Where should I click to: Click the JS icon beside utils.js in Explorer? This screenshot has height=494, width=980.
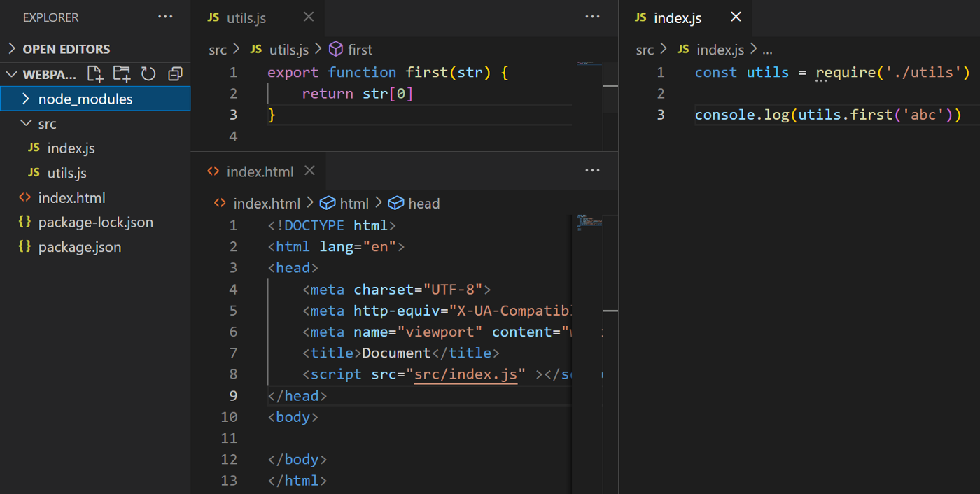pyautogui.click(x=34, y=173)
